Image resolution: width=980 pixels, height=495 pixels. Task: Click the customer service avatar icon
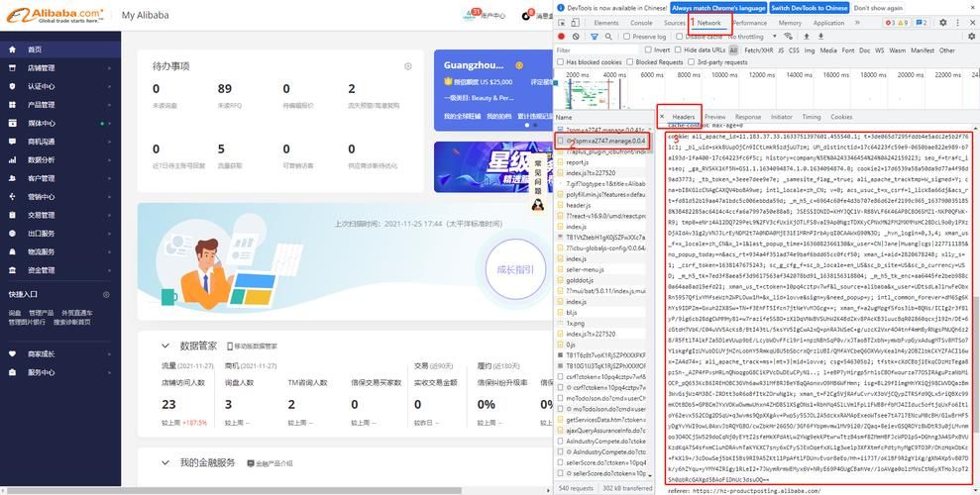pos(537,204)
